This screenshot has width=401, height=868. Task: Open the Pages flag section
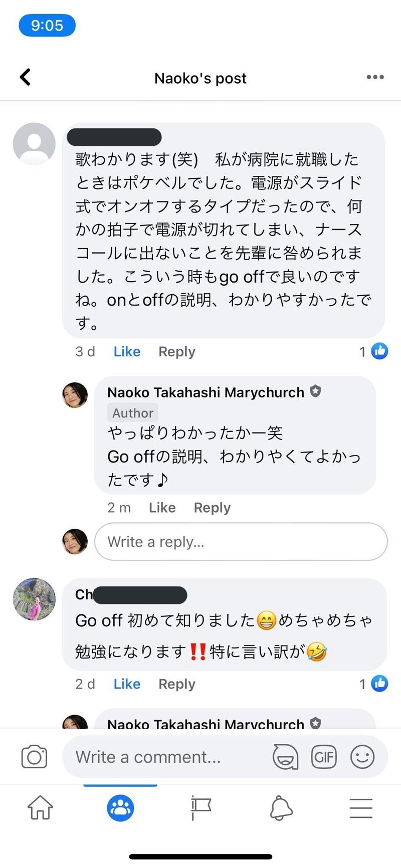[201, 808]
